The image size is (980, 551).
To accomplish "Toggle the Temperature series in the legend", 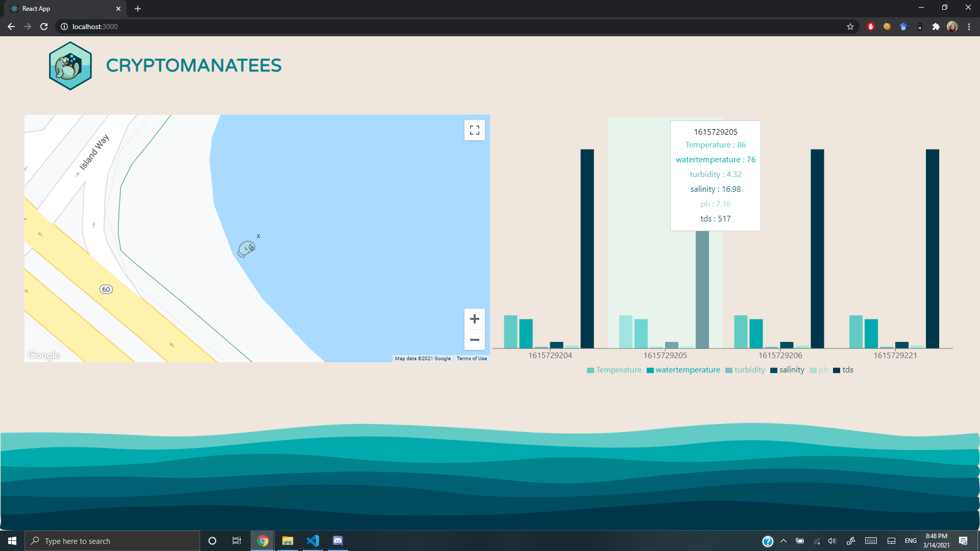I will pos(618,370).
